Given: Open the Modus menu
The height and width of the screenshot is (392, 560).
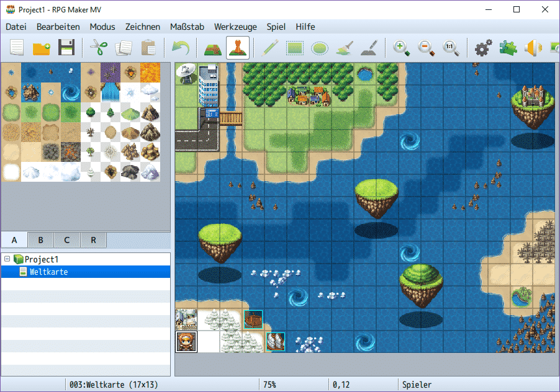Looking at the screenshot, I should click(x=102, y=27).
